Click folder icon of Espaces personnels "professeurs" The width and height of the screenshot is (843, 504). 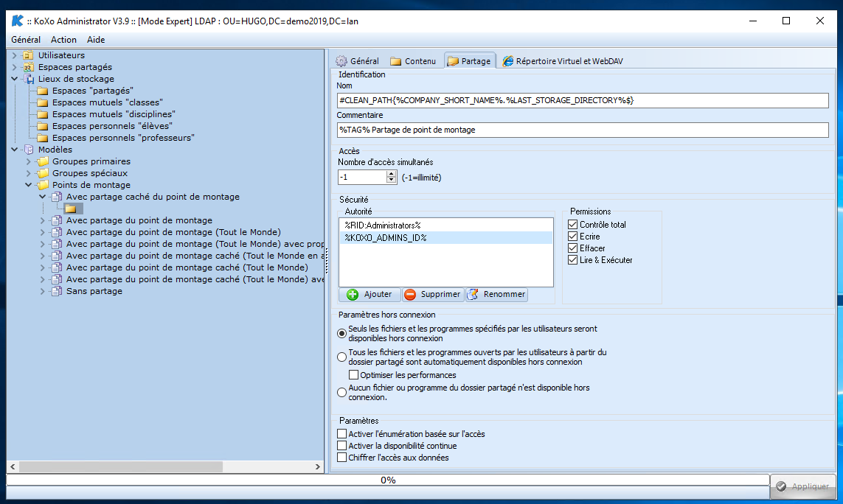pyautogui.click(x=43, y=138)
